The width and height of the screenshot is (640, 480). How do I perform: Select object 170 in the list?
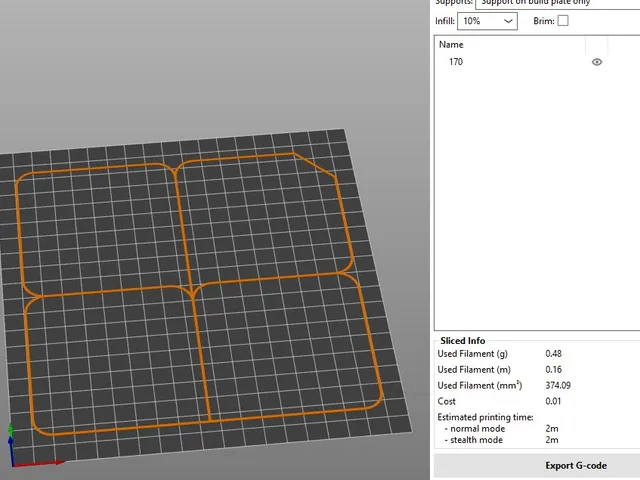click(x=456, y=62)
